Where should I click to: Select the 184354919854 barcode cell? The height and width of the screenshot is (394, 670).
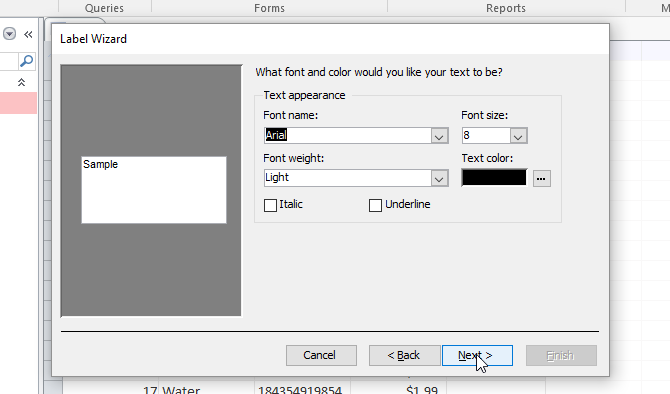pos(303,388)
